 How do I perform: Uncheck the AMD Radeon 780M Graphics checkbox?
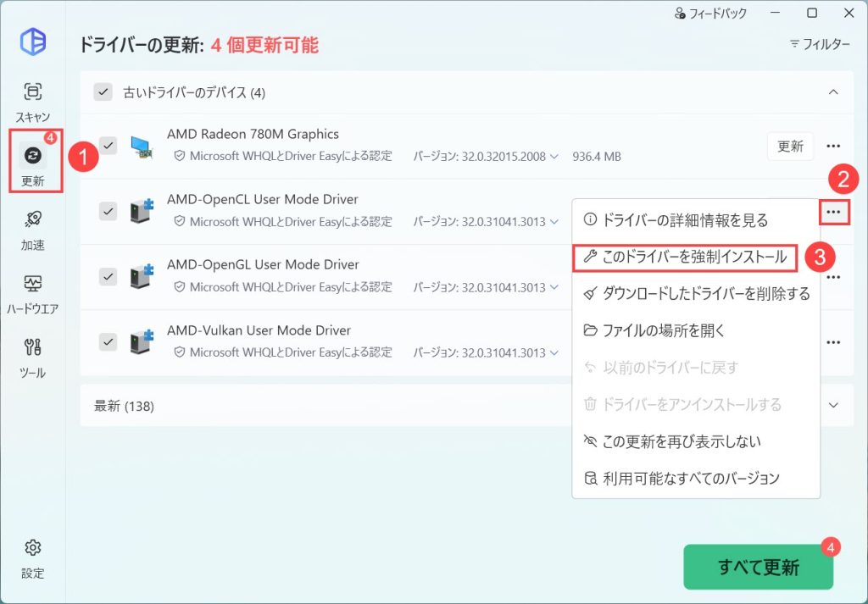tap(108, 146)
